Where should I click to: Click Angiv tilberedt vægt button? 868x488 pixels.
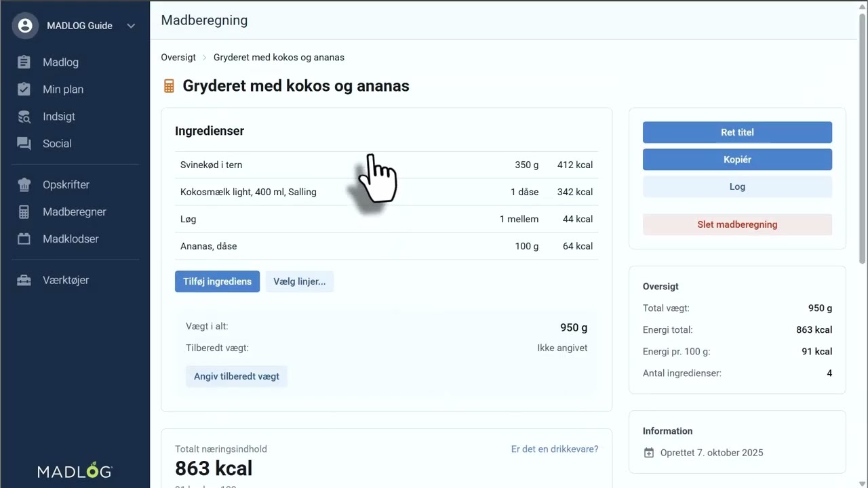(x=237, y=376)
